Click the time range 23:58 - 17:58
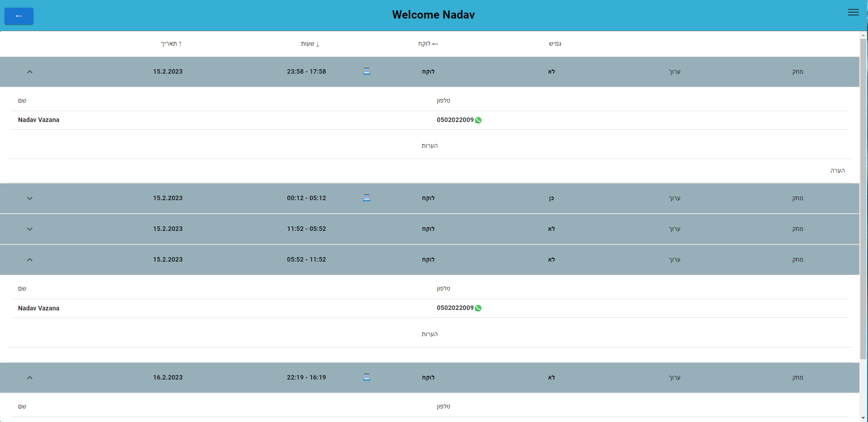868x422 pixels. [306, 71]
